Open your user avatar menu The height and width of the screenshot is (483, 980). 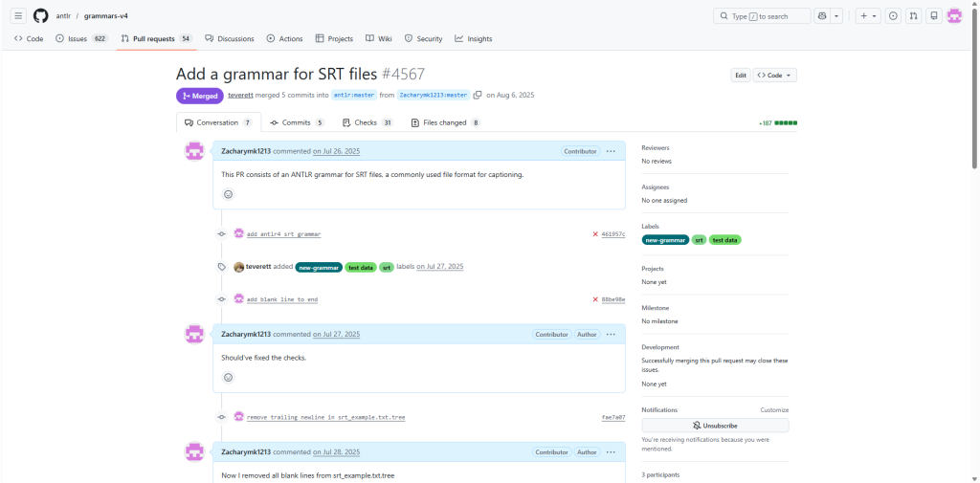[954, 15]
